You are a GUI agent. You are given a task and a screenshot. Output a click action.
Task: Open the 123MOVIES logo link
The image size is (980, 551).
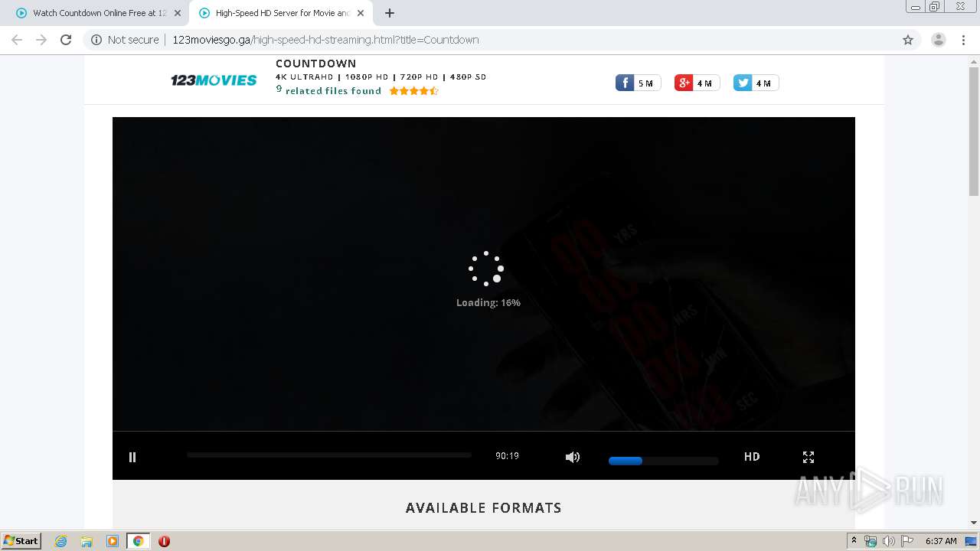click(x=214, y=80)
